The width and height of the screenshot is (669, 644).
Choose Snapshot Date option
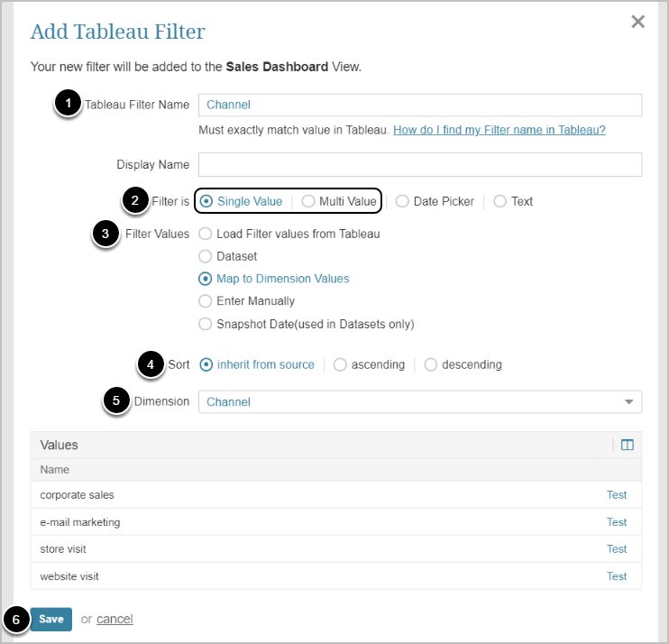click(x=205, y=324)
